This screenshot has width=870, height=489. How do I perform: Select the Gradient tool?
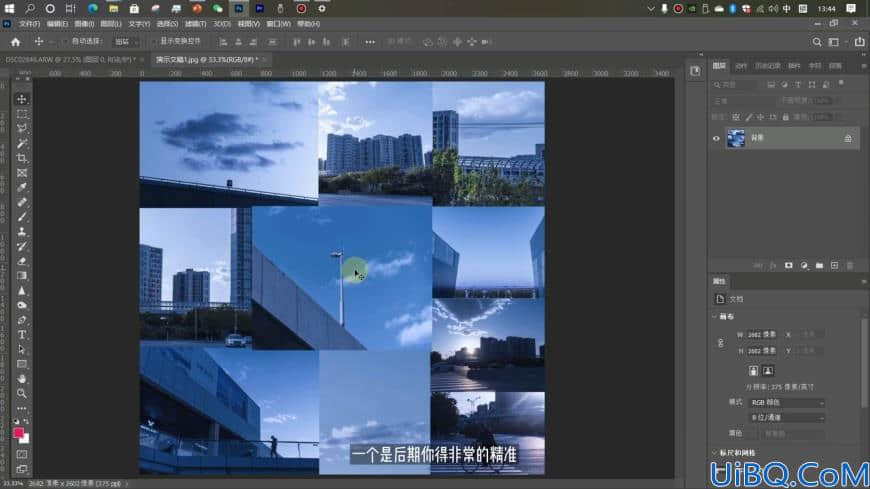[22, 276]
